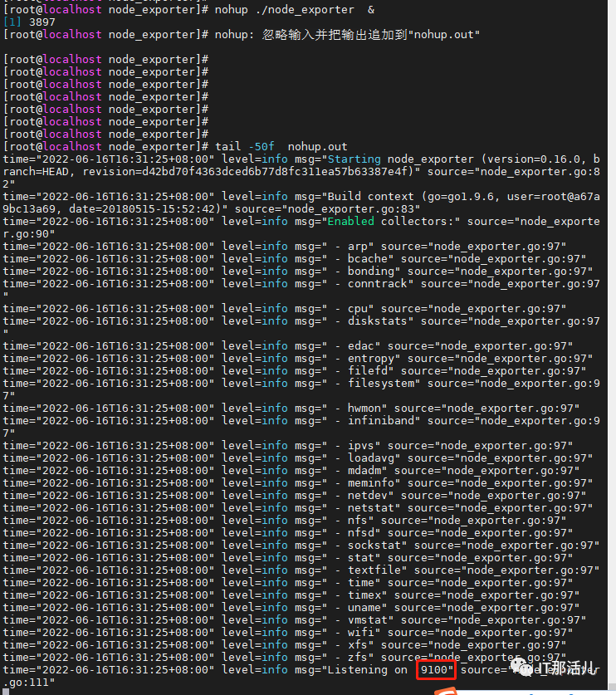
Task: Click the "netdev" collector name
Action: pyautogui.click(x=368, y=495)
